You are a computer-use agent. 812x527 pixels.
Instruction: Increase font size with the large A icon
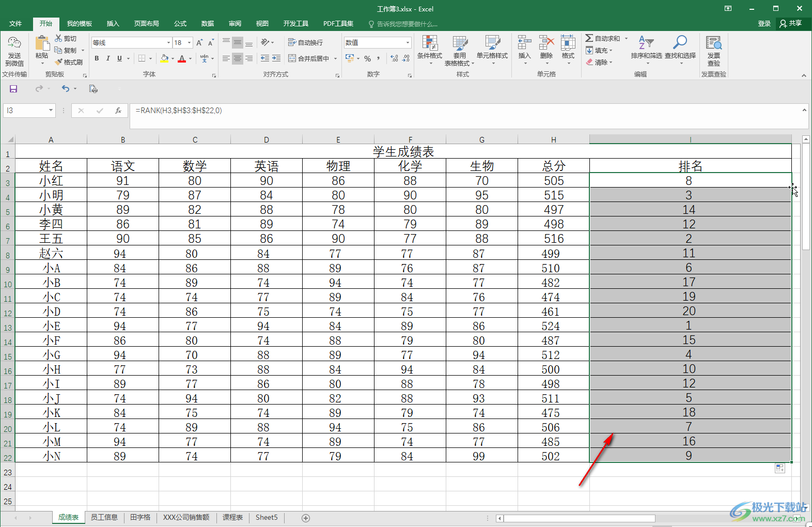tap(199, 43)
